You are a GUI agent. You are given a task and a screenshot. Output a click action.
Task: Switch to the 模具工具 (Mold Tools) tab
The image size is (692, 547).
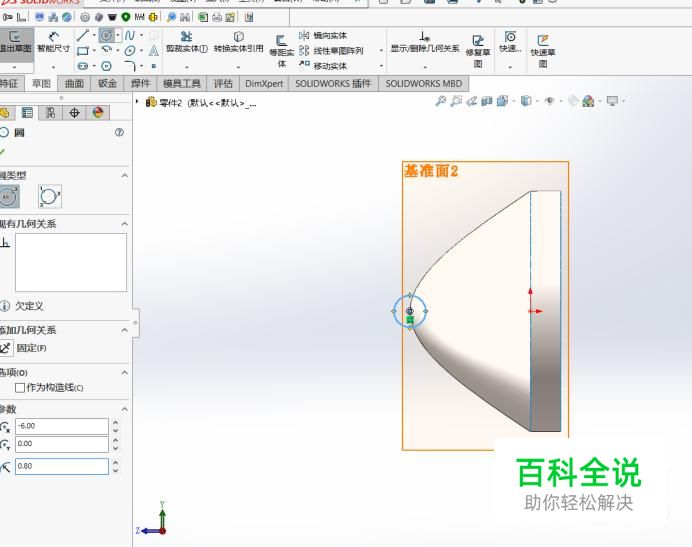[x=182, y=83]
